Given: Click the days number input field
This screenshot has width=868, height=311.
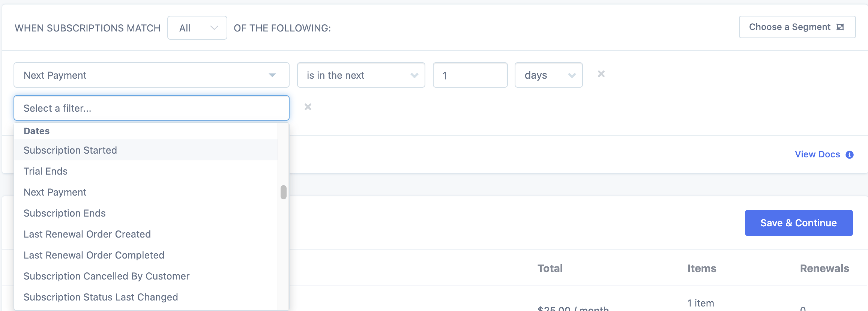Looking at the screenshot, I should pos(470,75).
